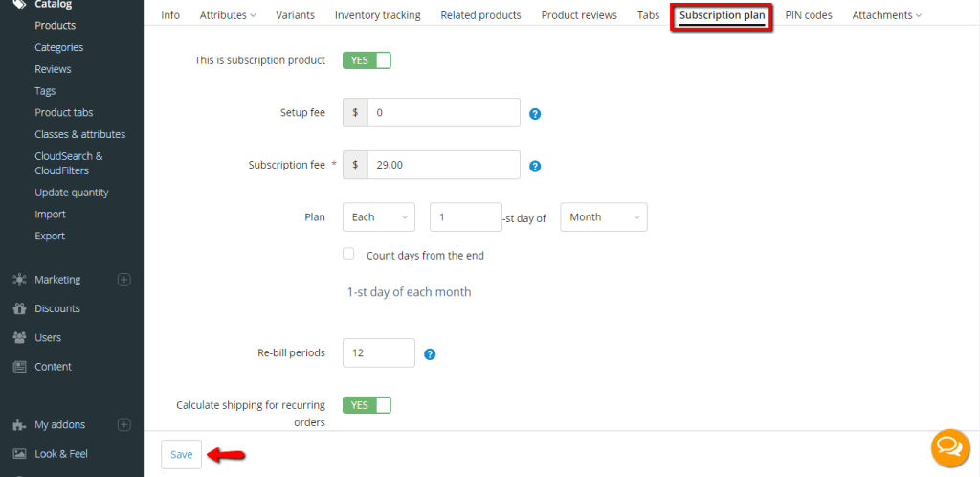
Task: Open Tags in the sidebar
Action: click(45, 91)
